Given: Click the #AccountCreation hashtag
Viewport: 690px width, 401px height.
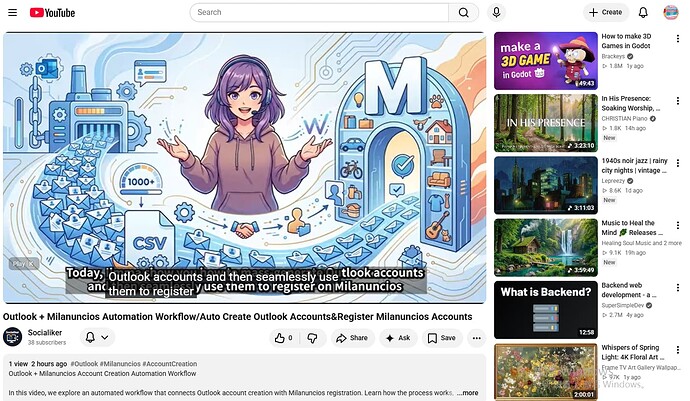Looking at the screenshot, I should (x=169, y=364).
